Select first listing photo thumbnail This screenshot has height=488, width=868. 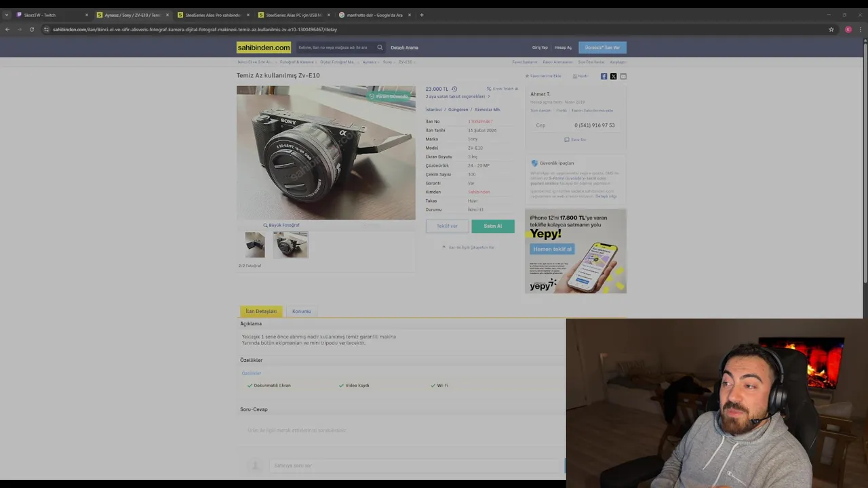255,245
